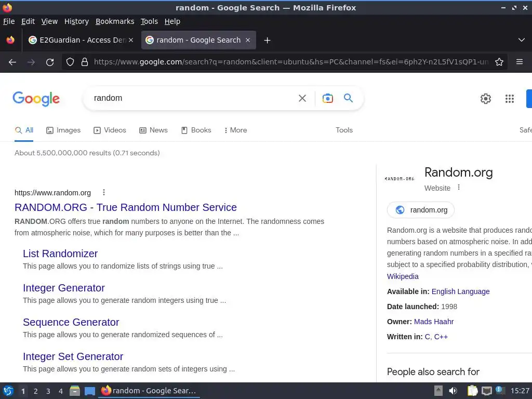Click the C++ language link
Image resolution: width=532 pixels, height=399 pixels.
(441, 337)
